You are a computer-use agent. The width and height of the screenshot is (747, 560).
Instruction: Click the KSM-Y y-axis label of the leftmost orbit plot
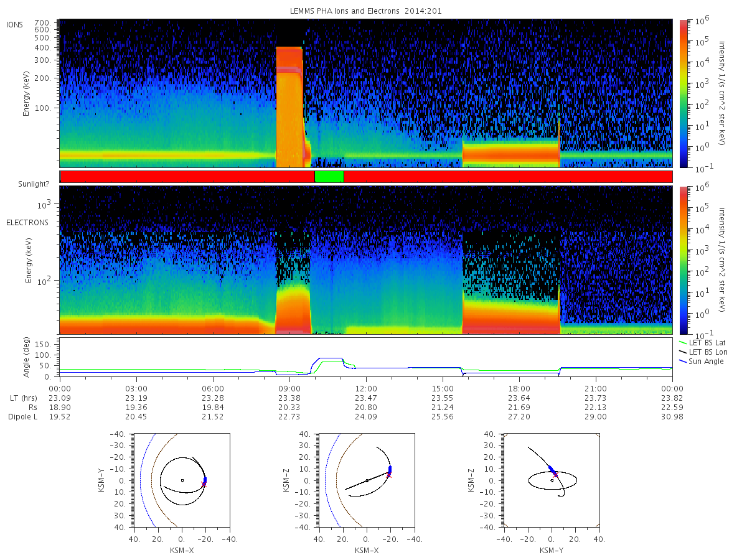[101, 480]
